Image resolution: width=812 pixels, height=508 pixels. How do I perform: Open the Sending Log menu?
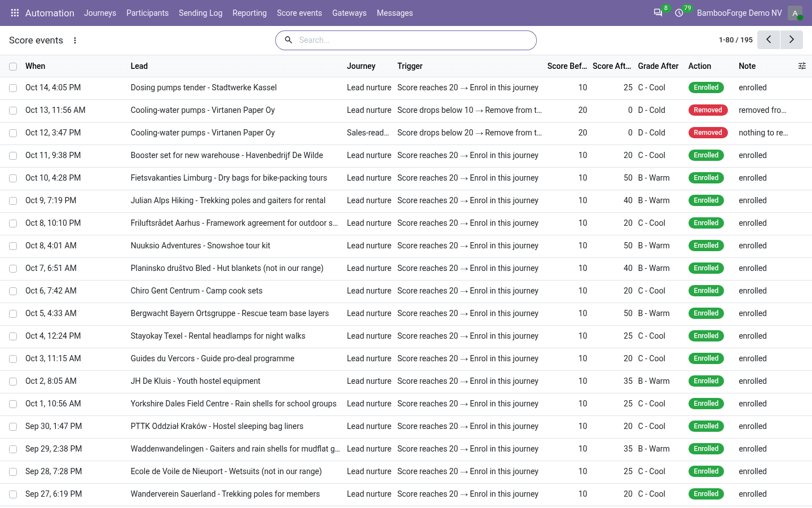click(200, 13)
